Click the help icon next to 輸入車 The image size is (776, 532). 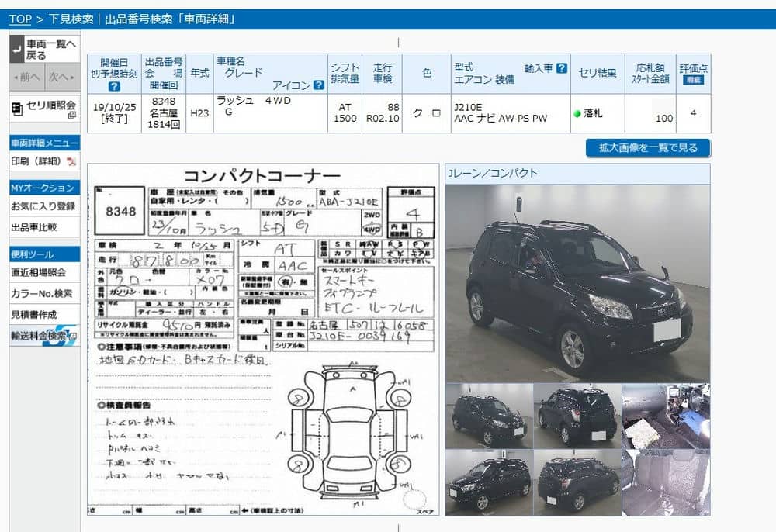[x=562, y=68]
